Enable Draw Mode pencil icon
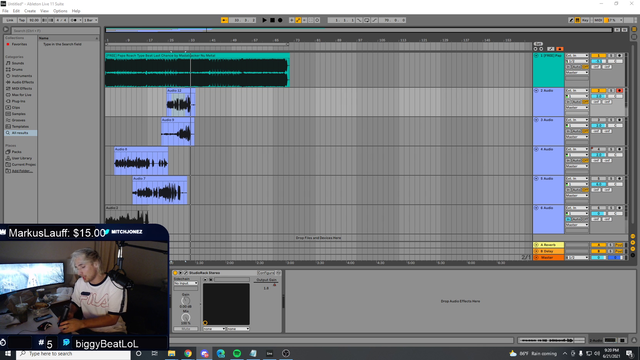The height and width of the screenshot is (360, 640). (x=571, y=20)
